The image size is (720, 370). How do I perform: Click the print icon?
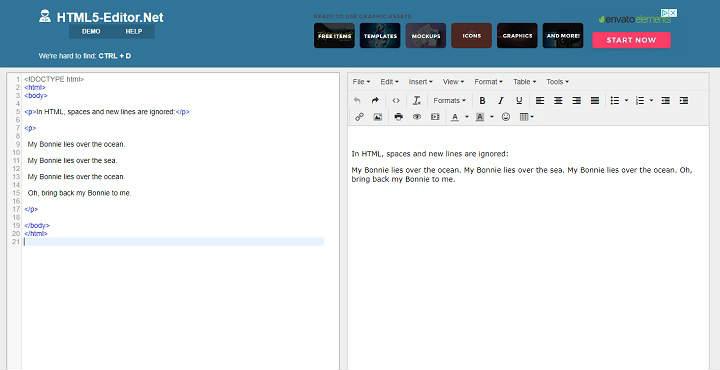point(399,117)
